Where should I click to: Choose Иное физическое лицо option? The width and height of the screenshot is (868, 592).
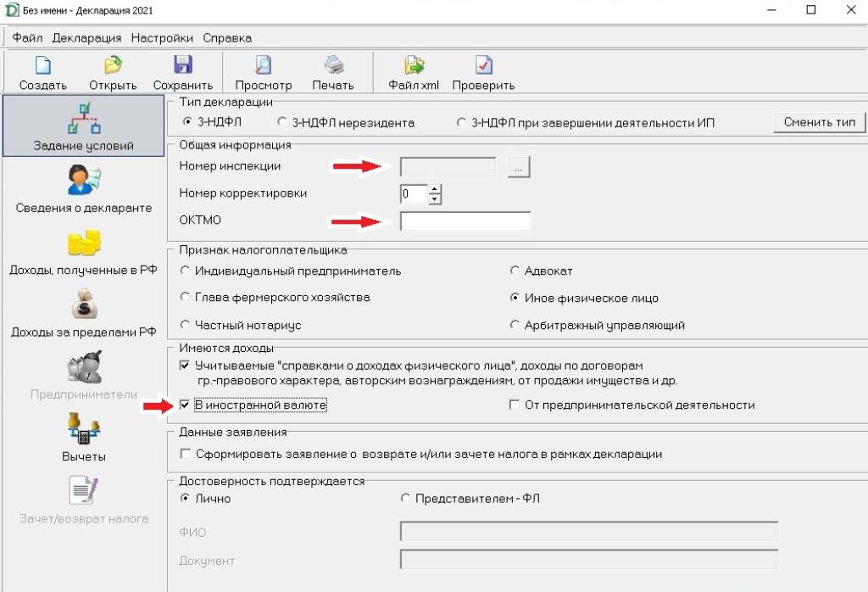click(x=515, y=298)
